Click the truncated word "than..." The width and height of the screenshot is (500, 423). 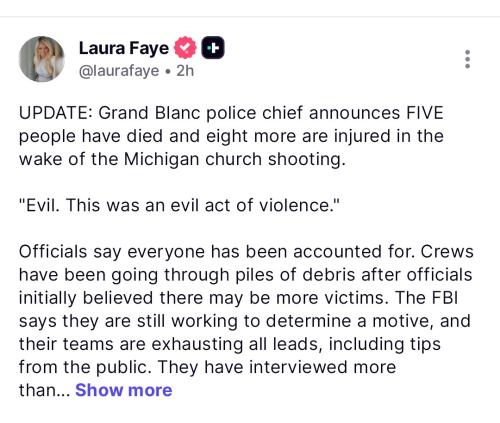[x=44, y=390]
